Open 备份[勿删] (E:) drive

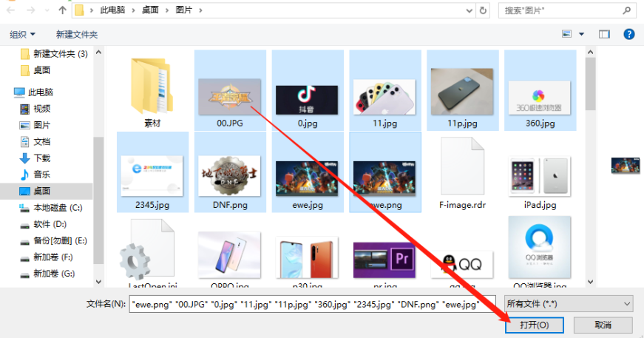point(53,240)
